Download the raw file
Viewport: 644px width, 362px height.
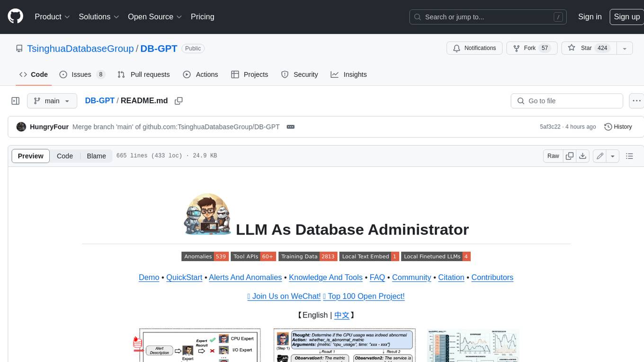pyautogui.click(x=583, y=156)
